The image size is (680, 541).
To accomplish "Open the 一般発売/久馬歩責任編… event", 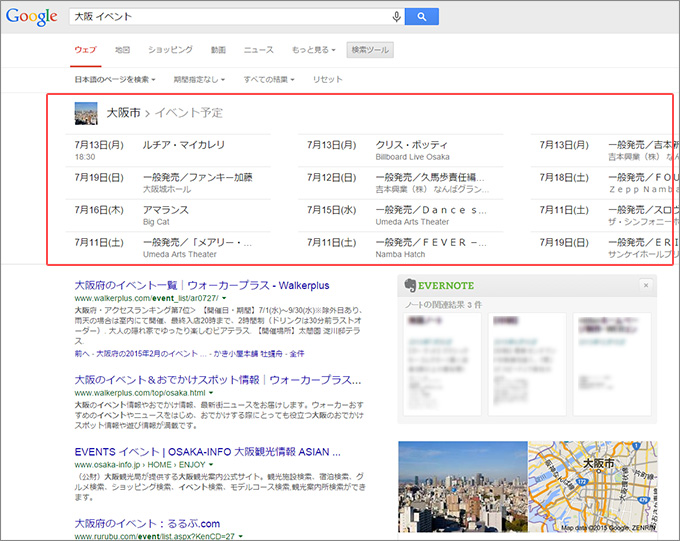I will coord(430,177).
